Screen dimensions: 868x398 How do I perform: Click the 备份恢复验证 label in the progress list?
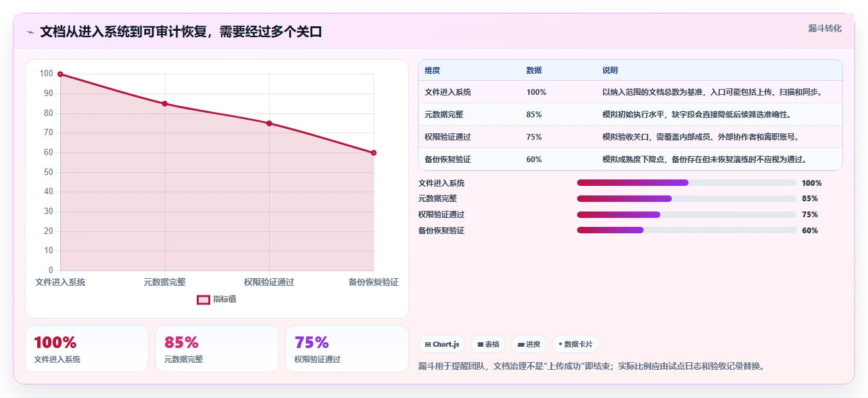(442, 231)
